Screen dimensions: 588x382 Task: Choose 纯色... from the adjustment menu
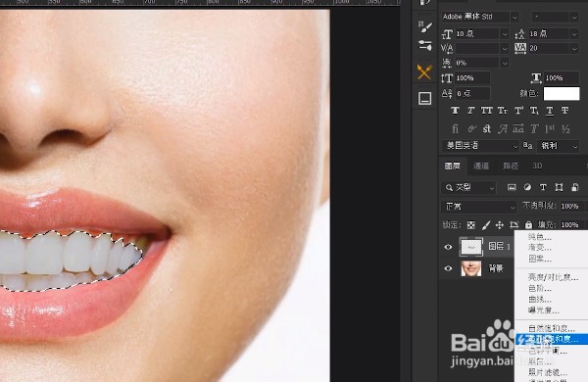[540, 237]
